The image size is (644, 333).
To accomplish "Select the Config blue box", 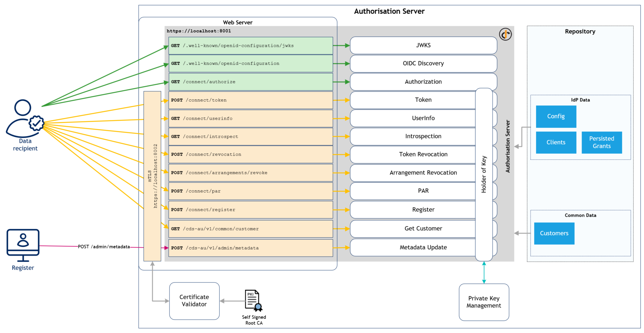I will pos(556,117).
